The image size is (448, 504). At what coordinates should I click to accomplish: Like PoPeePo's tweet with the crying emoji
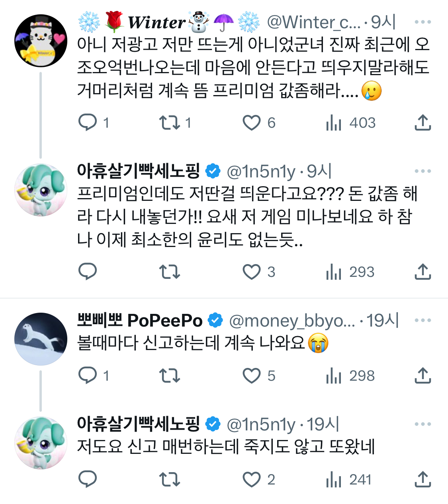click(252, 375)
